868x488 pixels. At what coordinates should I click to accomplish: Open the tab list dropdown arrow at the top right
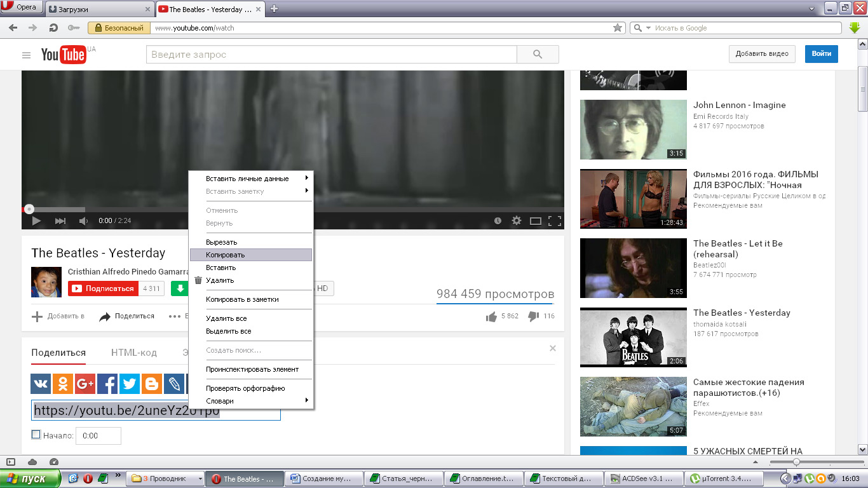click(812, 10)
